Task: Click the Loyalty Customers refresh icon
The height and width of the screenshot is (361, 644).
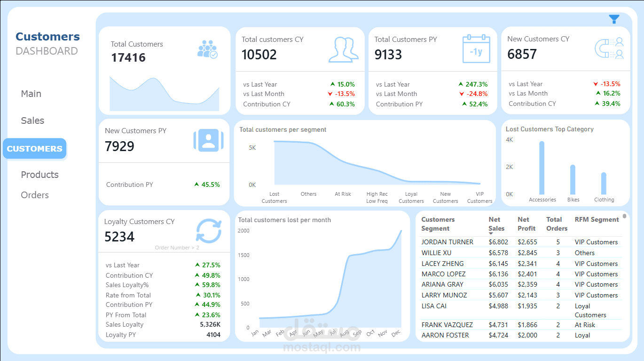Action: pos(208,231)
